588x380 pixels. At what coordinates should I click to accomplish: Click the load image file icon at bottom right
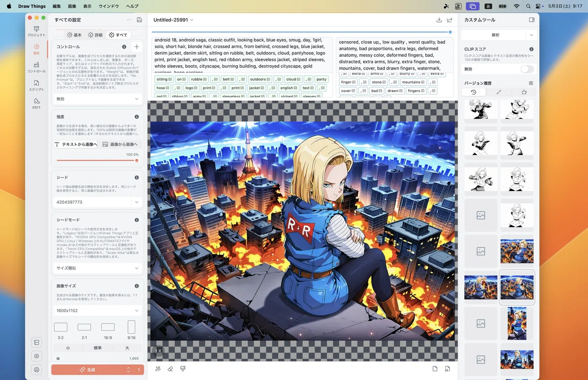pos(447,369)
